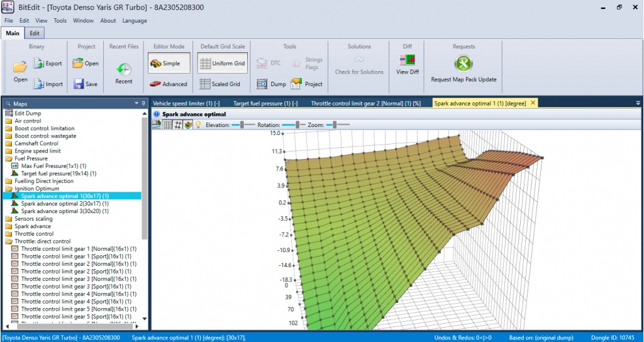
Task: Switch to Target fuel pressure tab
Action: [x=265, y=104]
